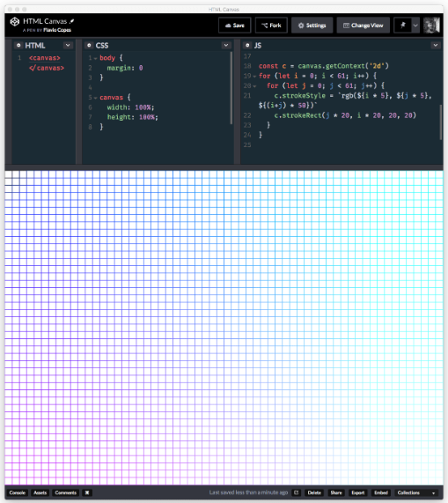Open the user avatar menu
The image size is (448, 503).
(x=431, y=25)
